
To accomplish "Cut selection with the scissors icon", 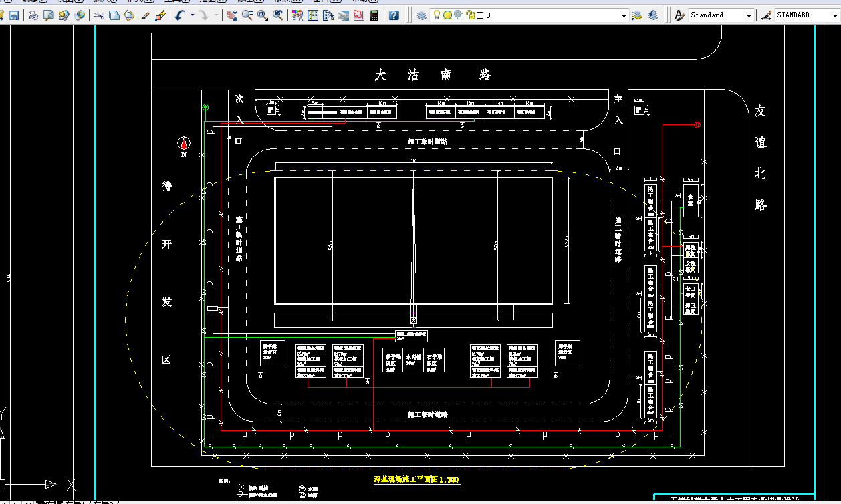I will coord(98,15).
